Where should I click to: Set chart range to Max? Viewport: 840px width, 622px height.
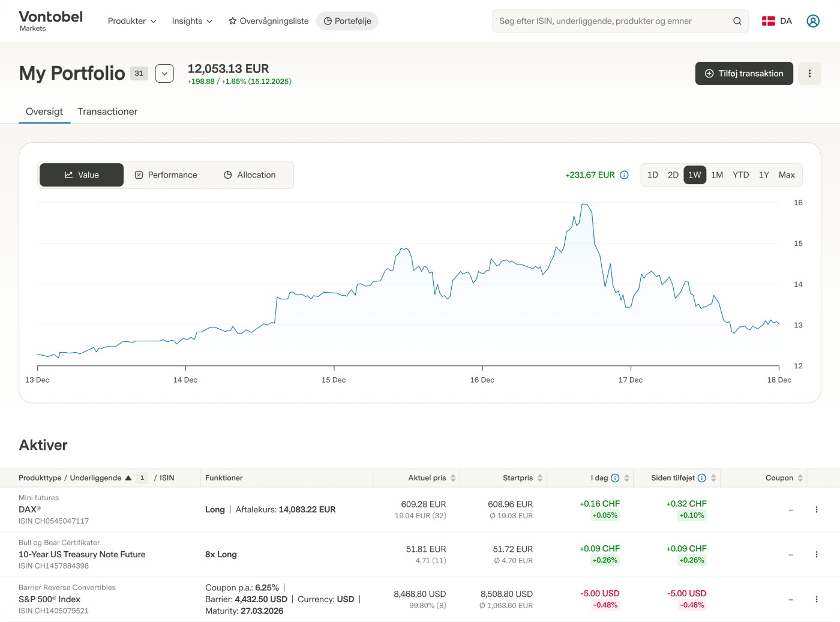point(787,175)
